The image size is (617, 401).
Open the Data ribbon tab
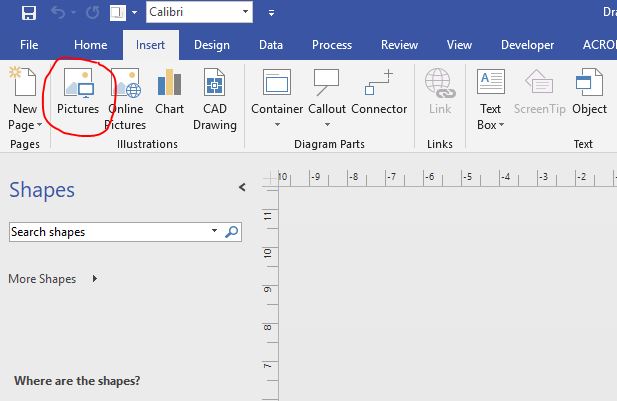[271, 45]
